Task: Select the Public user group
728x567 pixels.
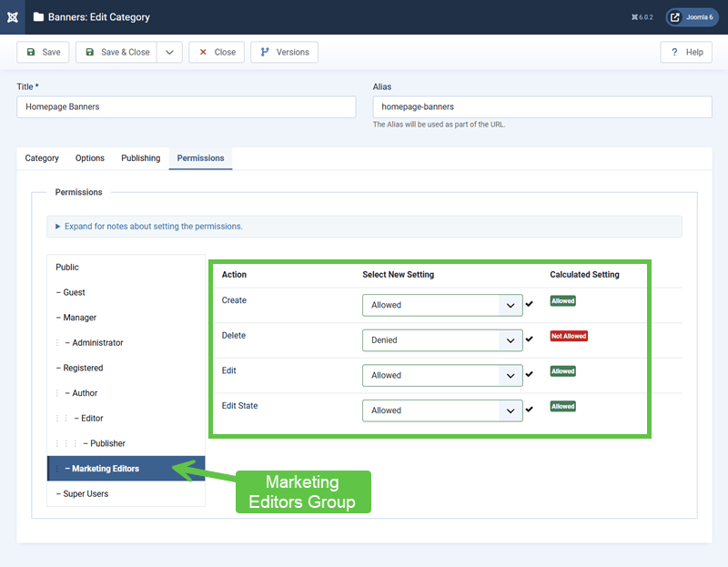Action: point(126,267)
